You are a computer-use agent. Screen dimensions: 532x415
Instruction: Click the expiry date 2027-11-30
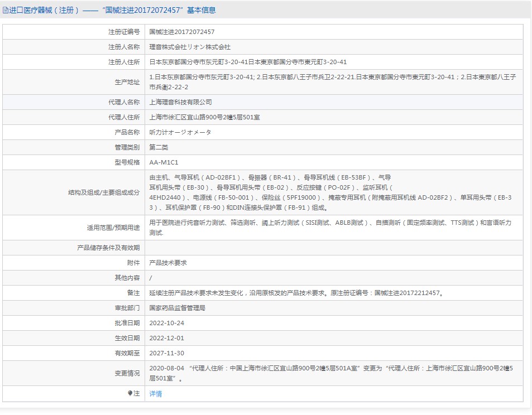coord(166,353)
